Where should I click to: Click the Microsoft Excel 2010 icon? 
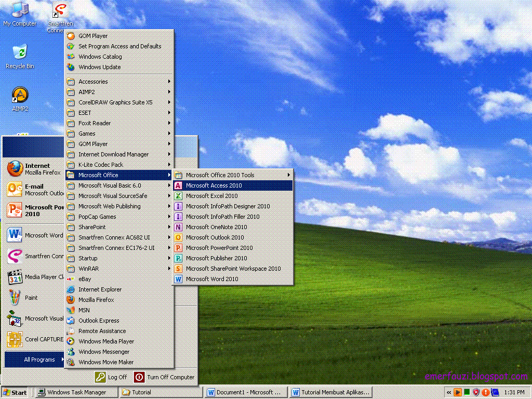178,196
